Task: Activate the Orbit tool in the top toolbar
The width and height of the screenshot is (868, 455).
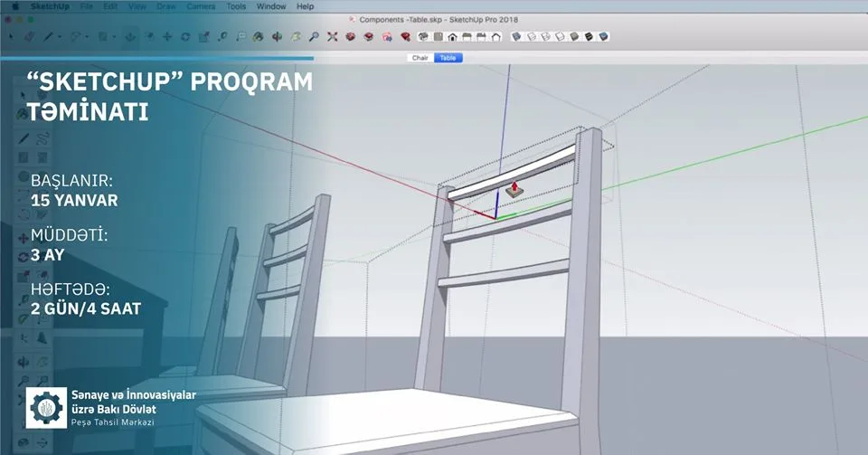Action: coord(277,37)
